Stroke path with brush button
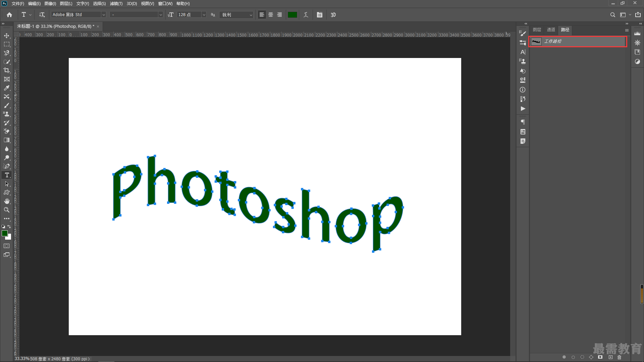 click(x=573, y=357)
